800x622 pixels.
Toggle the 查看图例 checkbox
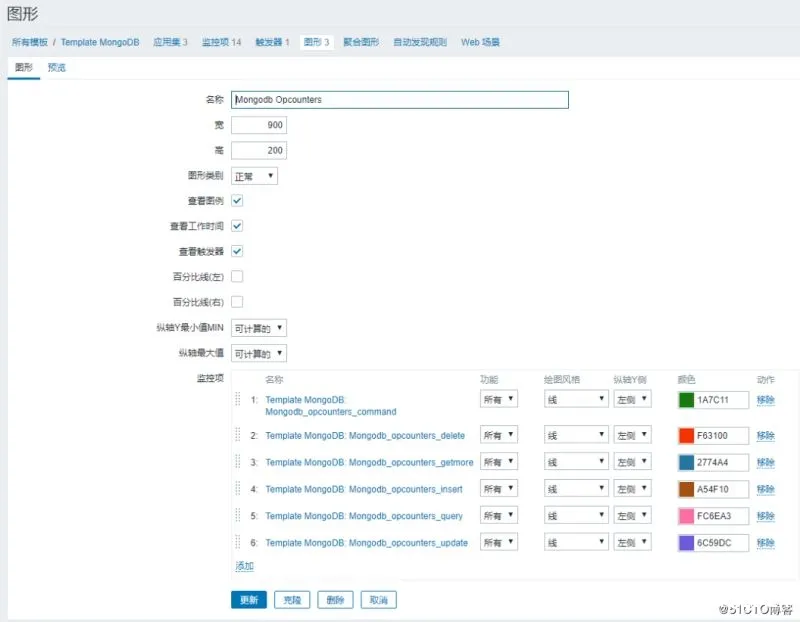coord(236,200)
